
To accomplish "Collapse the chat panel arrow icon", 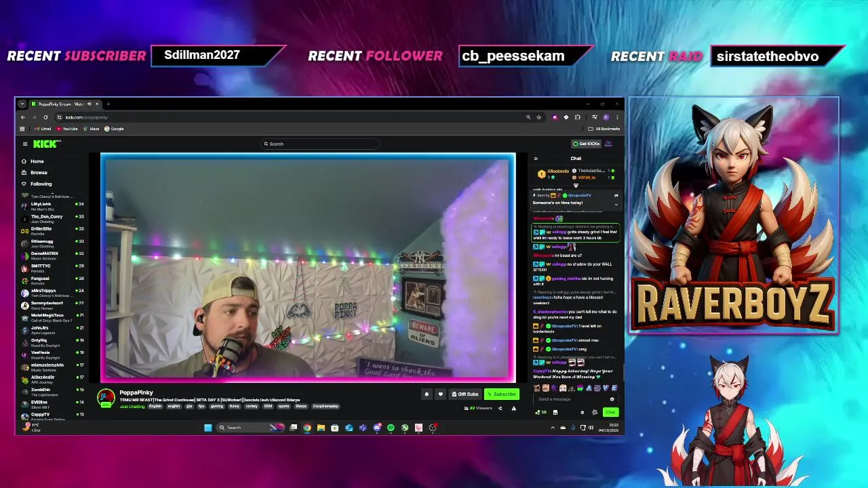I will coord(536,159).
